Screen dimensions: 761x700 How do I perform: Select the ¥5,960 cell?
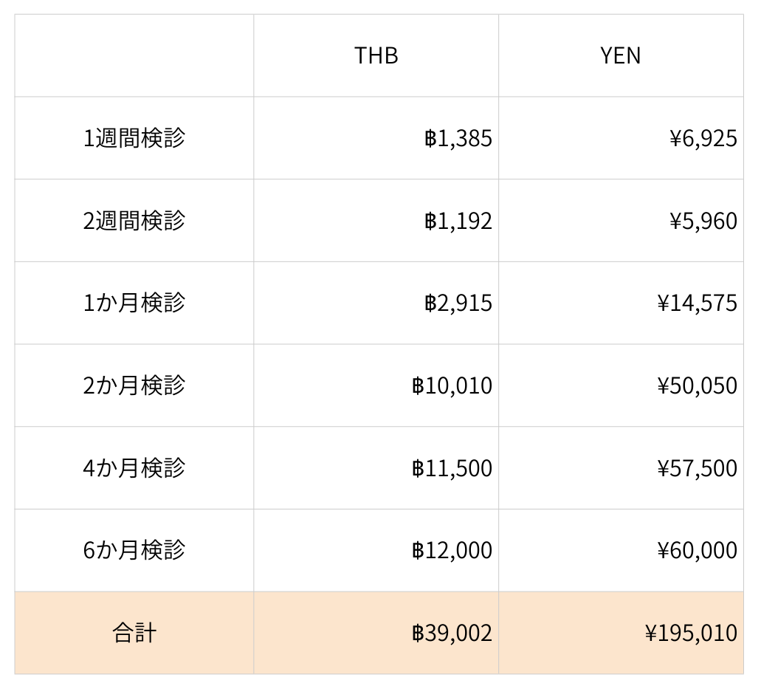pyautogui.click(x=703, y=222)
